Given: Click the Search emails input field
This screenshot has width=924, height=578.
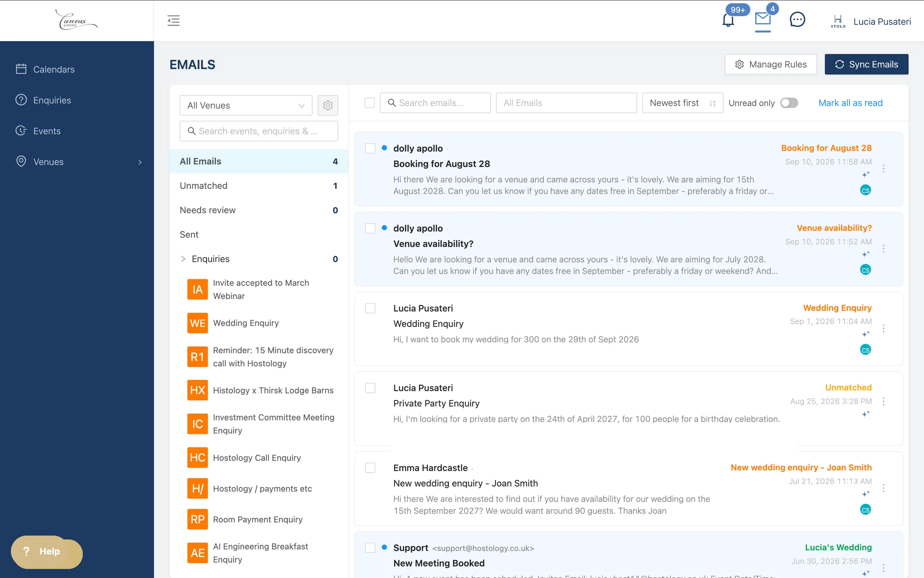Looking at the screenshot, I should pyautogui.click(x=435, y=103).
